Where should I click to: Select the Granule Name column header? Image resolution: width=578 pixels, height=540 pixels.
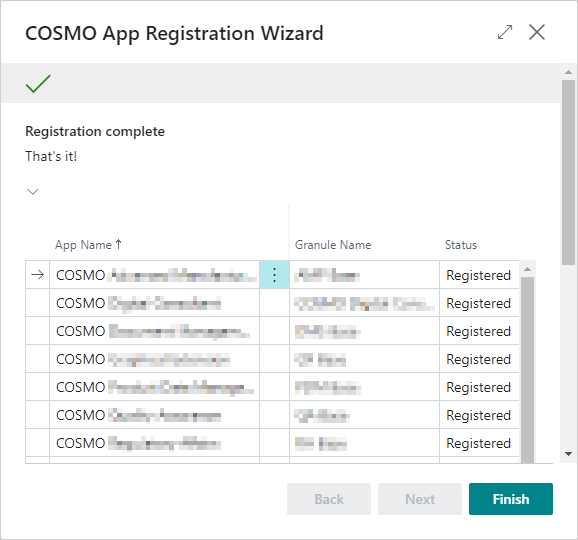[333, 245]
